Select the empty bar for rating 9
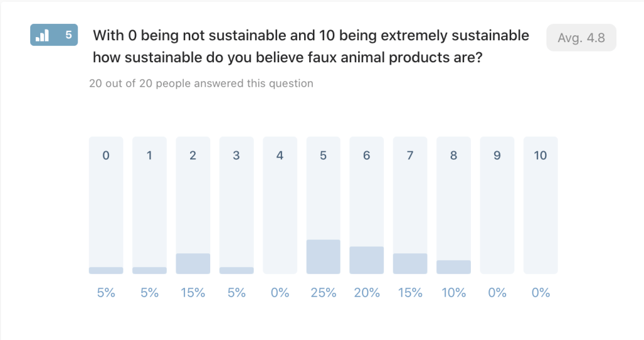This screenshot has width=644, height=340. [x=497, y=205]
